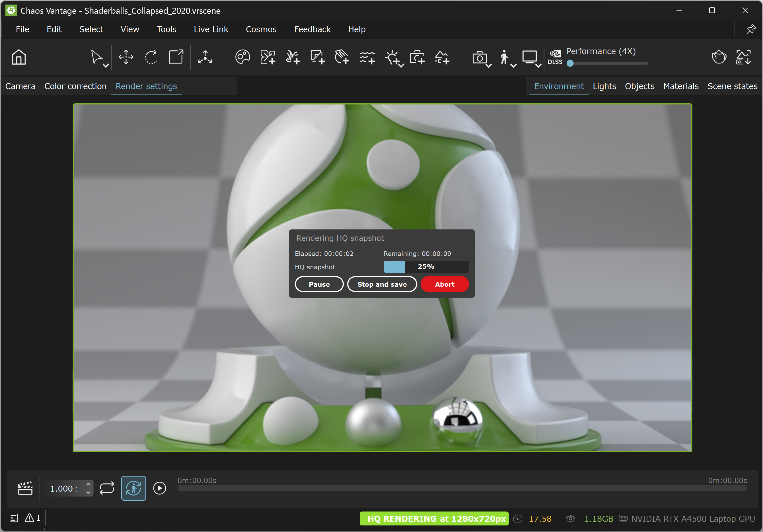Open the Cosmos materials palette icon
Screen dimensions: 763x532
[x=242, y=57]
